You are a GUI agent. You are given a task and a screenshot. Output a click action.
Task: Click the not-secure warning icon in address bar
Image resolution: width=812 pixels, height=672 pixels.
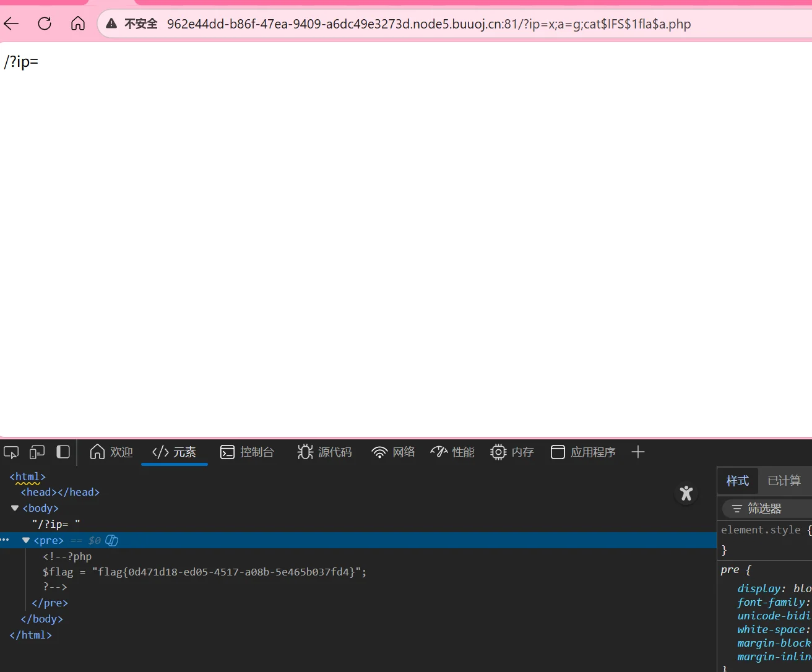[112, 24]
